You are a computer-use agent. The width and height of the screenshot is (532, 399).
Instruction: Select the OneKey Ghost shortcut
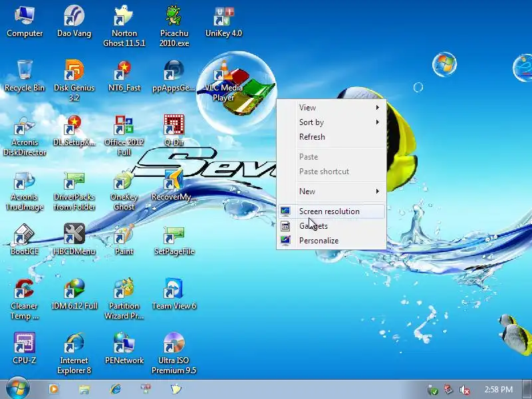point(124,190)
